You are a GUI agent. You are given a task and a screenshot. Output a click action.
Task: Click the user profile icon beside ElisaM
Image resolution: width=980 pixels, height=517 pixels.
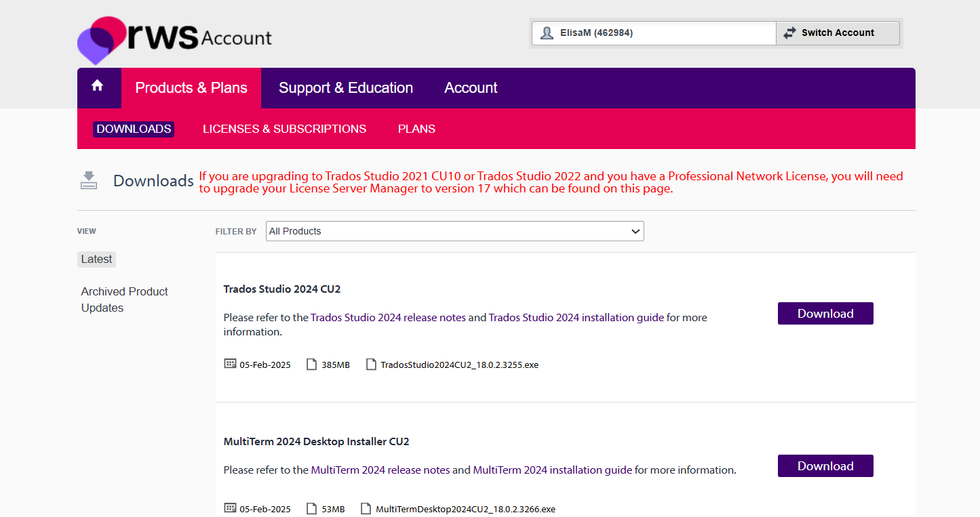coord(547,33)
